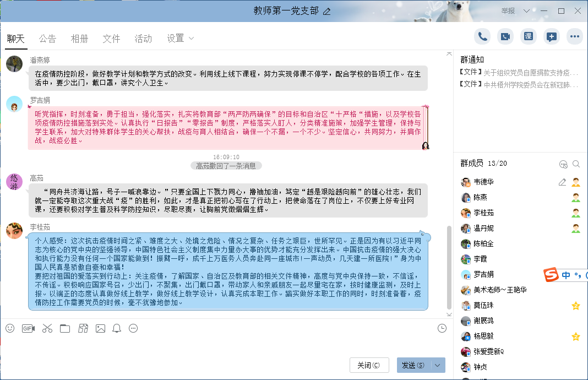
Task: Switch to the 公告 tab
Action: coord(47,39)
